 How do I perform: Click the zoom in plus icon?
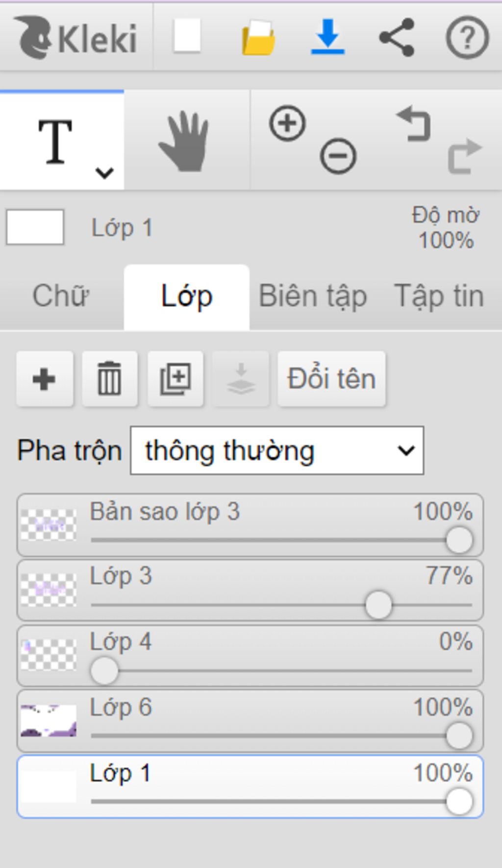click(287, 124)
